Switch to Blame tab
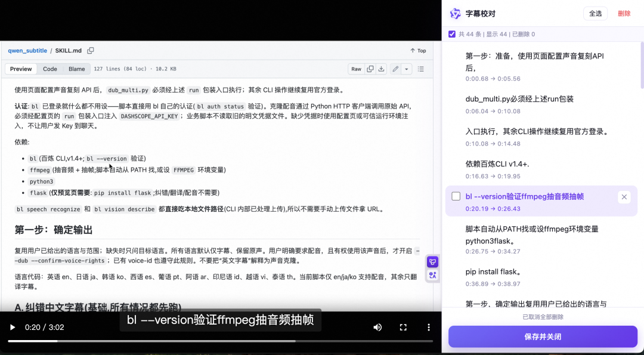The height and width of the screenshot is (355, 644). [77, 69]
